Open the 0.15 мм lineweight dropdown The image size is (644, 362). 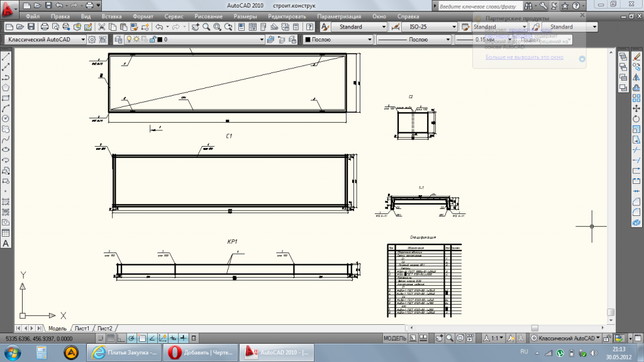tap(484, 40)
